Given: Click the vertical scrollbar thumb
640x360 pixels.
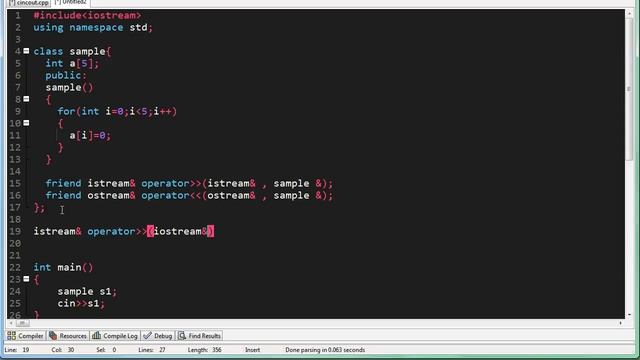Looking at the screenshot, I should 629,90.
